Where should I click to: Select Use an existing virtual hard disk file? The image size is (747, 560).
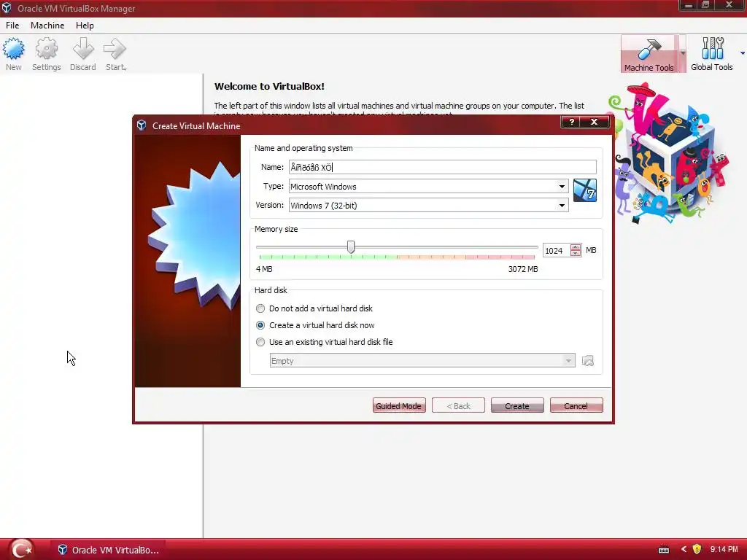point(325,342)
